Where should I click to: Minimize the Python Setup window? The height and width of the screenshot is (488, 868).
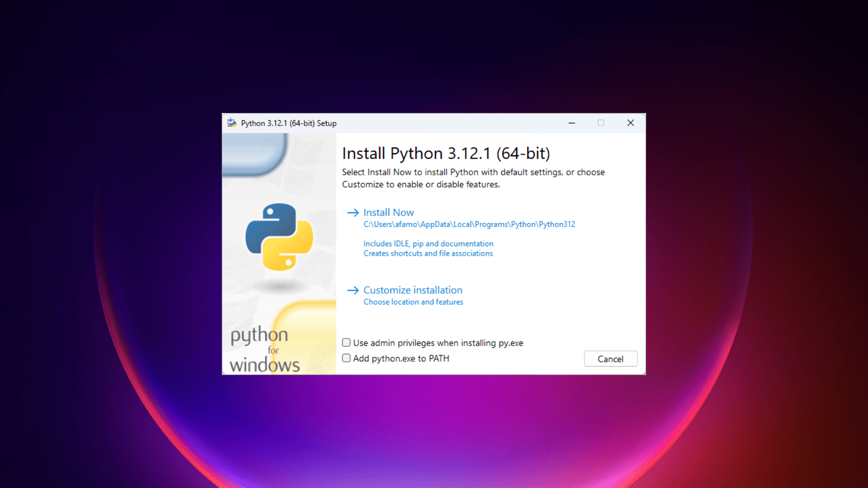click(x=571, y=123)
